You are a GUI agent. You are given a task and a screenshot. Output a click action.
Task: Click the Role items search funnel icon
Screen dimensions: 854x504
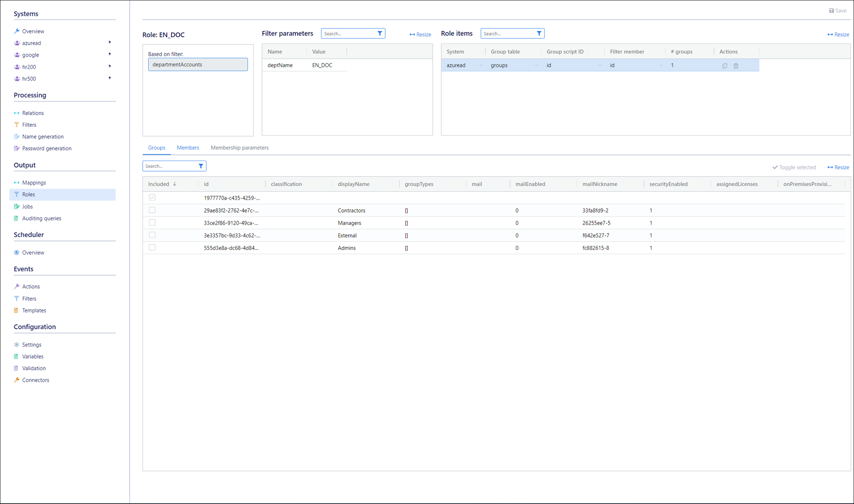click(x=539, y=33)
